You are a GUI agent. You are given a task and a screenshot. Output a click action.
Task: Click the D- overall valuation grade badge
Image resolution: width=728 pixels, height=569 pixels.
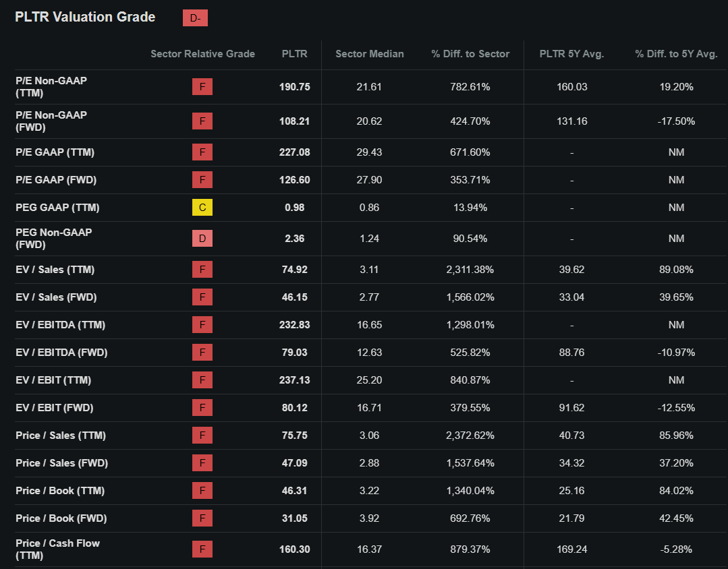pyautogui.click(x=195, y=18)
